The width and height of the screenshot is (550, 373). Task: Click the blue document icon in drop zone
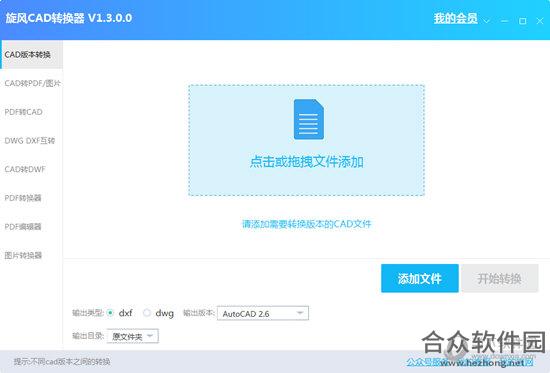point(309,119)
